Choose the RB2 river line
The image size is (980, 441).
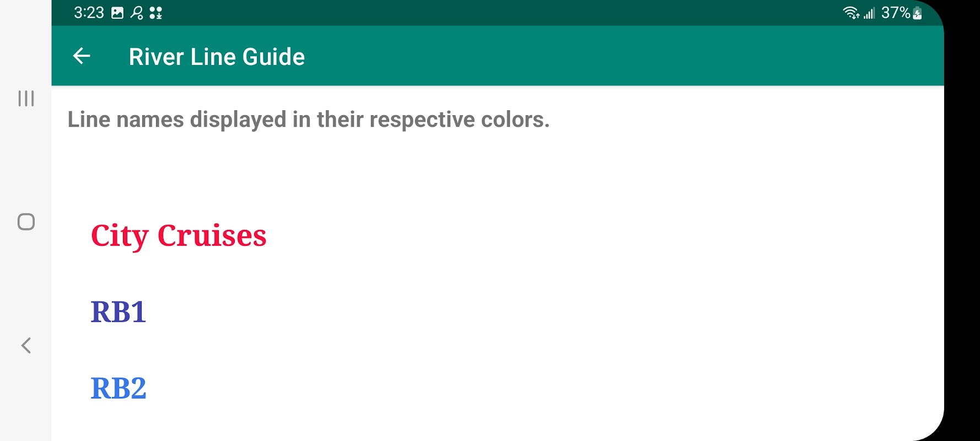119,388
